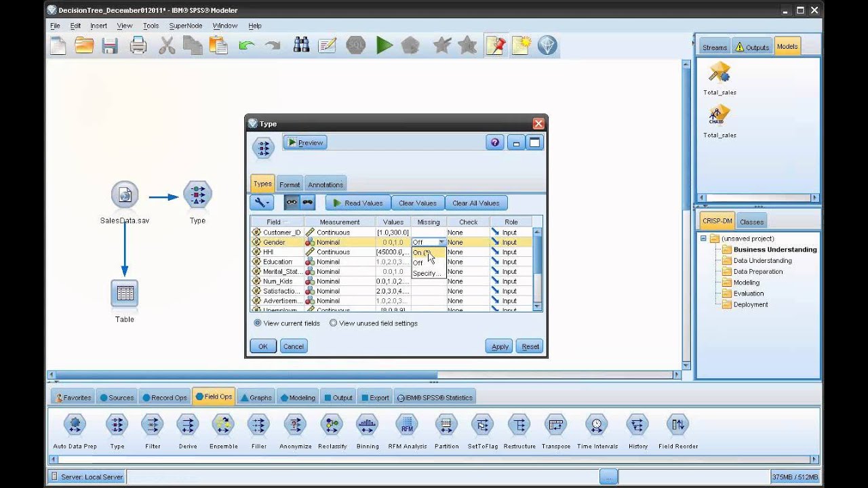Click Apply in the Type dialog
Screen dimensions: 868x488
[500, 346]
